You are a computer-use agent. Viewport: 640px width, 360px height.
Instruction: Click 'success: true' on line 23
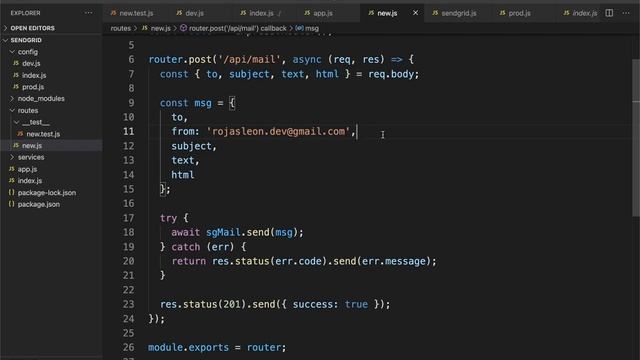pos(330,304)
